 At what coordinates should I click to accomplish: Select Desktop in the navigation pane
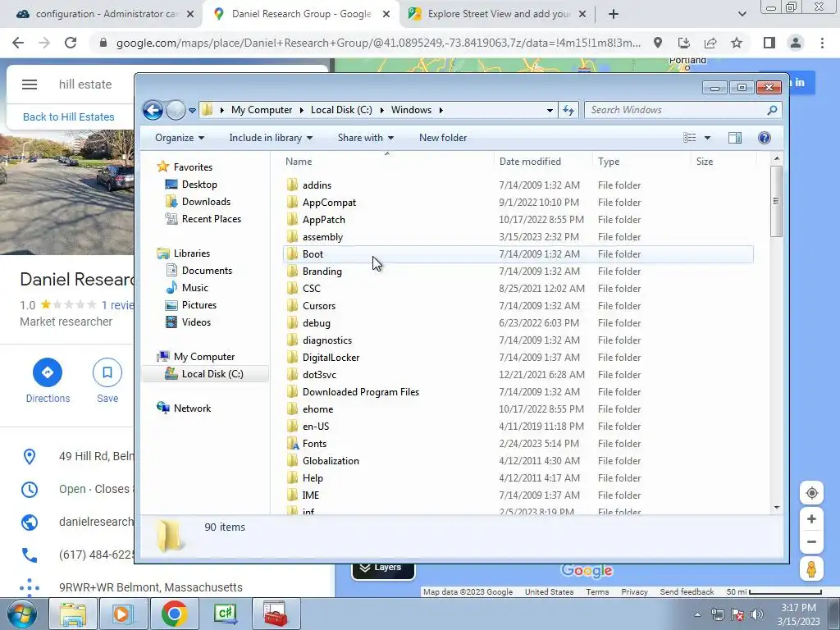coord(199,185)
